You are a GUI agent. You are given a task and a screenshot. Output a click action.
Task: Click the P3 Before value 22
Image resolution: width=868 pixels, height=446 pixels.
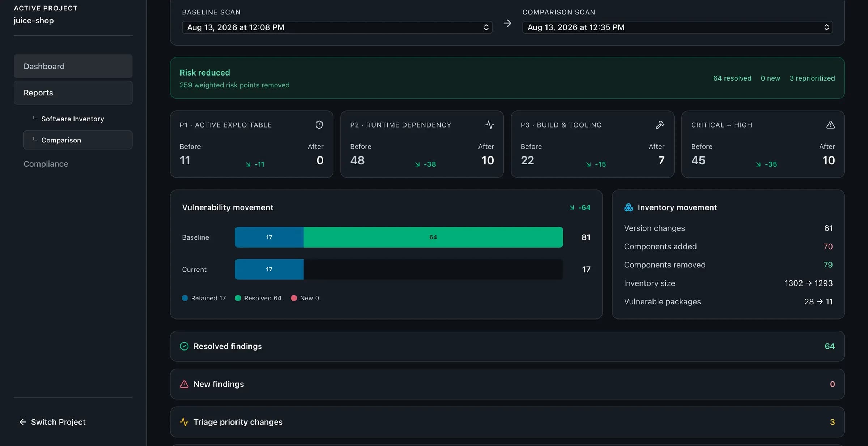tap(527, 160)
